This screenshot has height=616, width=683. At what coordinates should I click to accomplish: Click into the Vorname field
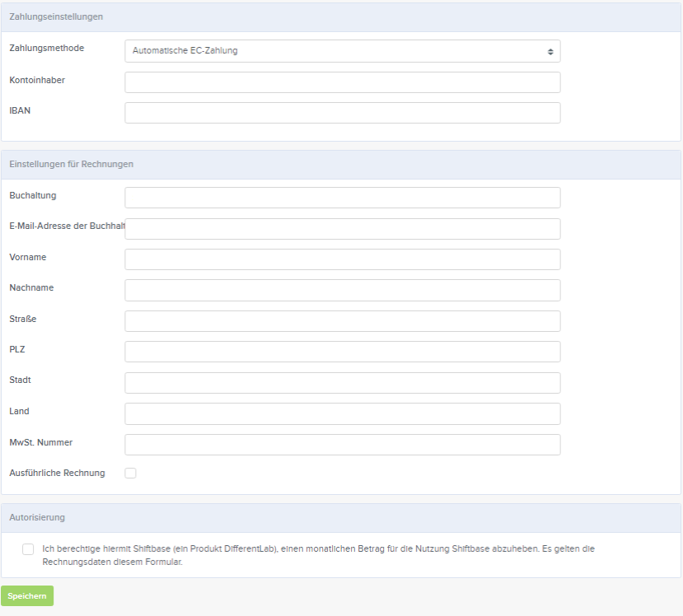(343, 259)
